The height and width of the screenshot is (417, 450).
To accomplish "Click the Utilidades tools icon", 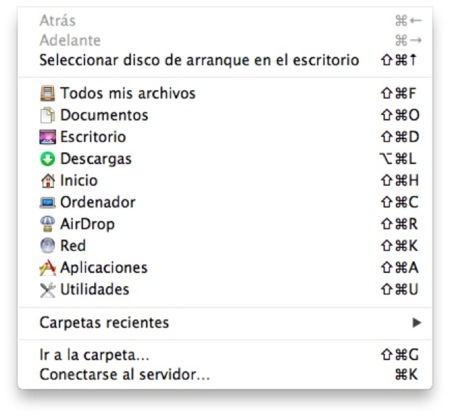I will coord(47,290).
